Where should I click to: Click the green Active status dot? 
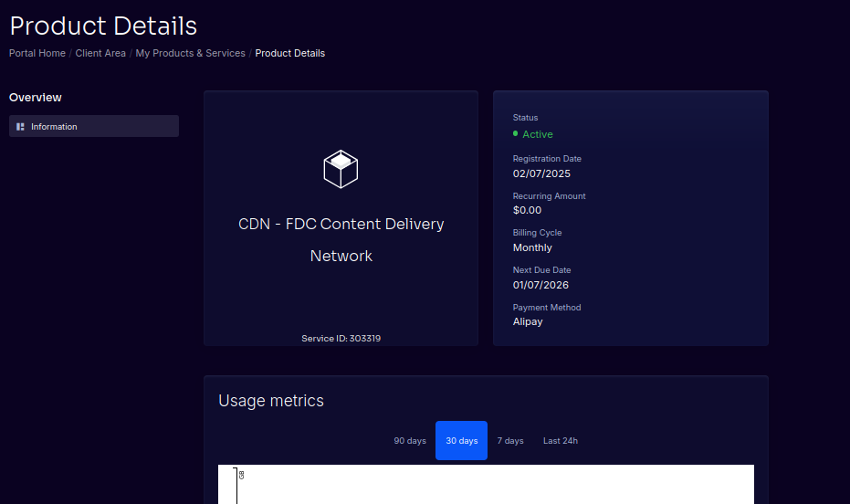[516, 133]
